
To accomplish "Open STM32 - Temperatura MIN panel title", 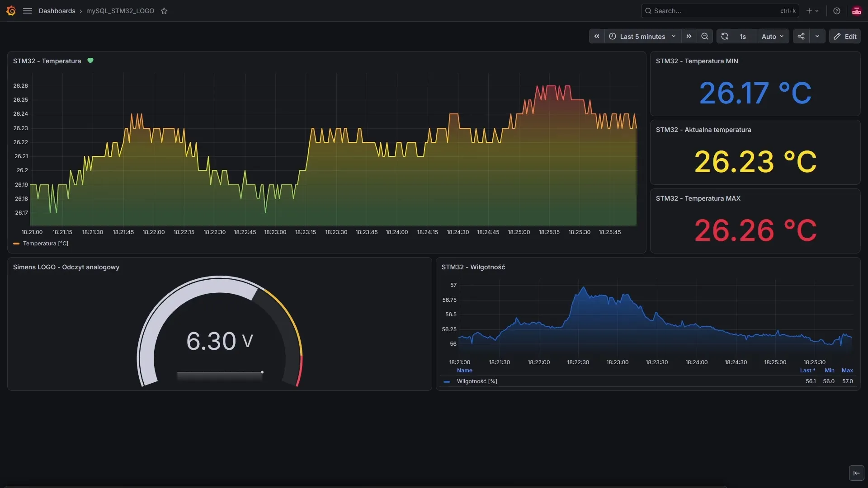I will (x=697, y=61).
